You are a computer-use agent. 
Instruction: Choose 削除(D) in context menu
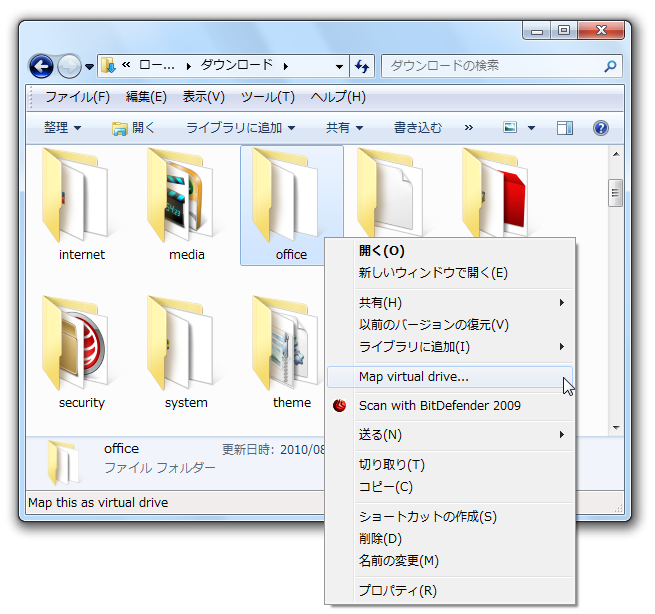pos(450,539)
